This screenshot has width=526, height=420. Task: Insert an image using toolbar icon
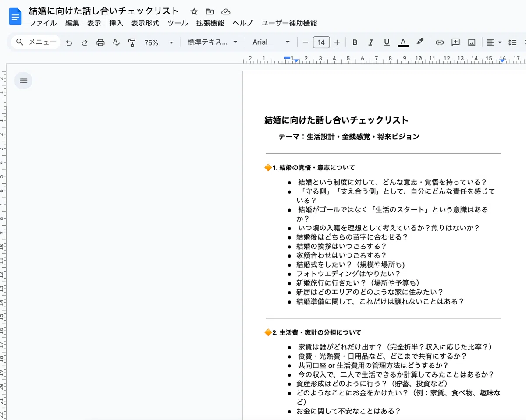[x=472, y=42]
